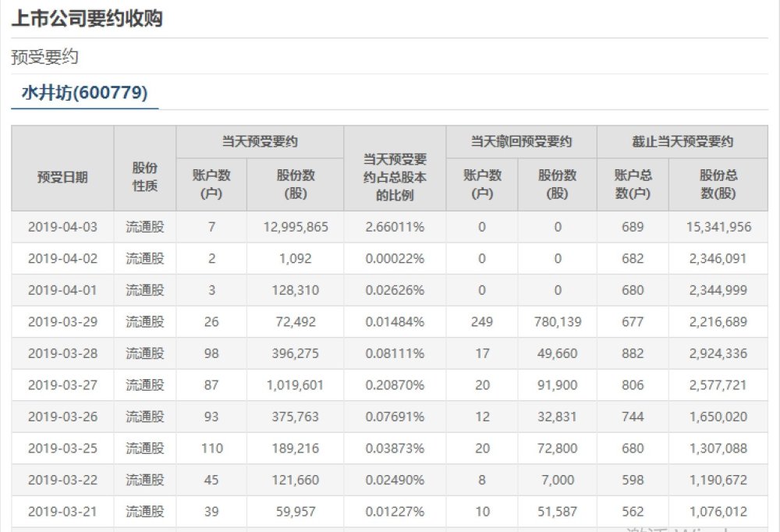780x532 pixels.
Task: Click the accounts value 110
Action: (x=212, y=449)
